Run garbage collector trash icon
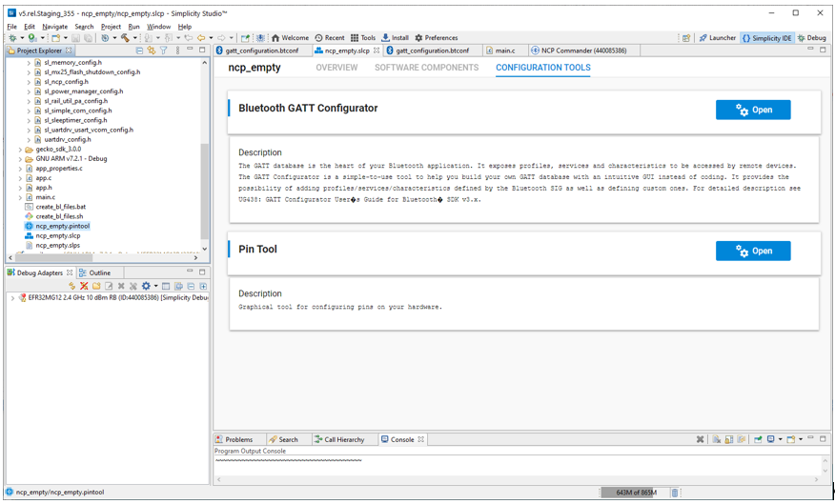The width and height of the screenshot is (835, 504). [x=675, y=493]
